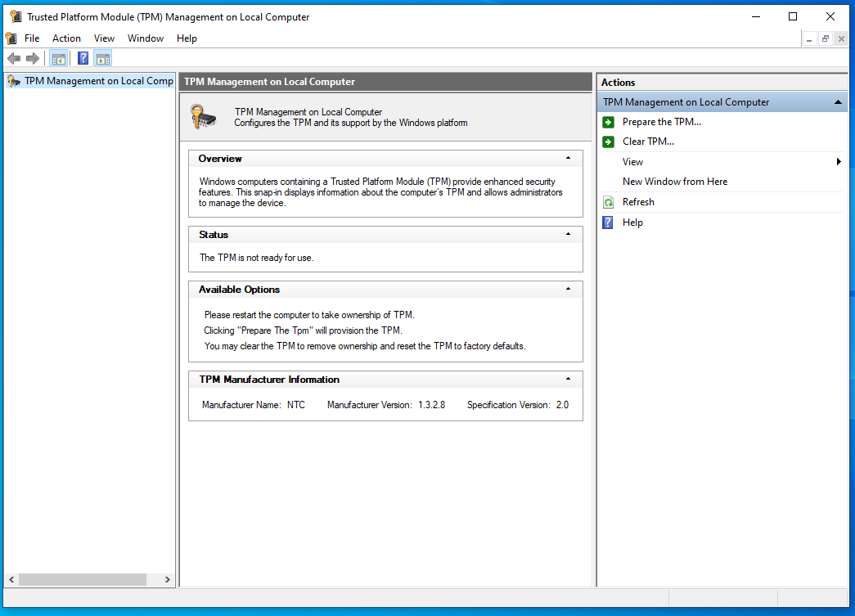Viewport: 855px width, 616px height.
Task: Click 'Configures the TPM and its support' description
Action: point(351,123)
